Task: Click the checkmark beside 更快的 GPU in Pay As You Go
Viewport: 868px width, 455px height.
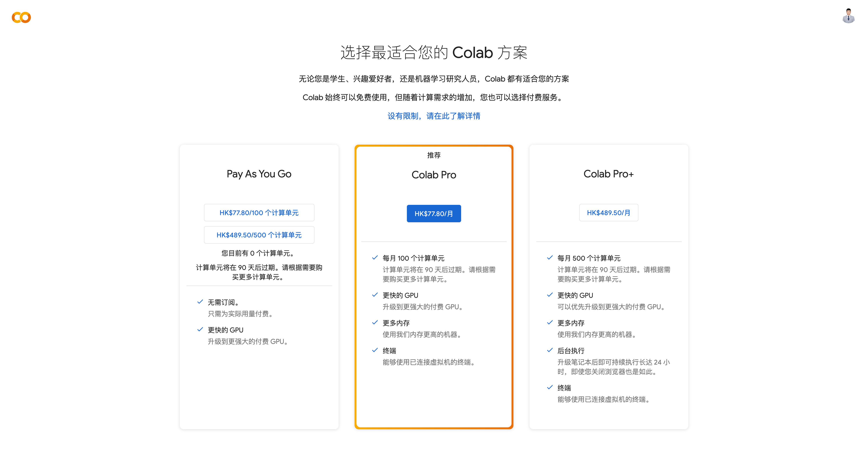Action: (200, 329)
